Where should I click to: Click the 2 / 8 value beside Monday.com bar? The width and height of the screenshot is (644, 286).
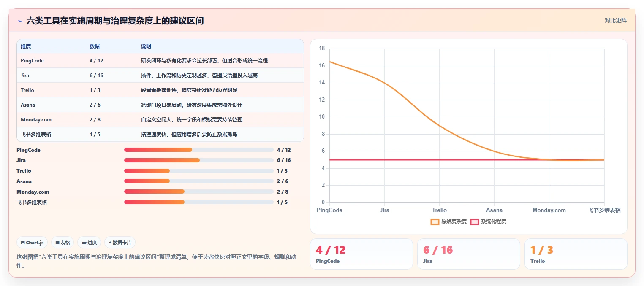click(x=283, y=192)
